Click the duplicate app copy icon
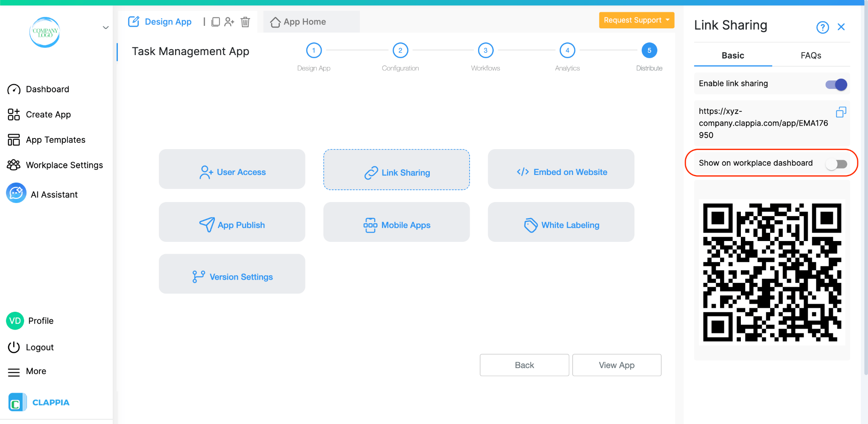 coord(215,22)
